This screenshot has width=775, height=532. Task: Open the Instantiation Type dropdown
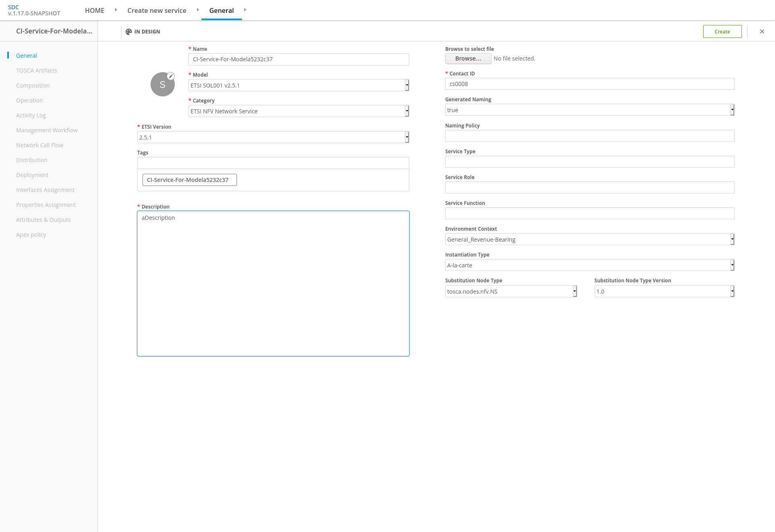[x=590, y=265]
